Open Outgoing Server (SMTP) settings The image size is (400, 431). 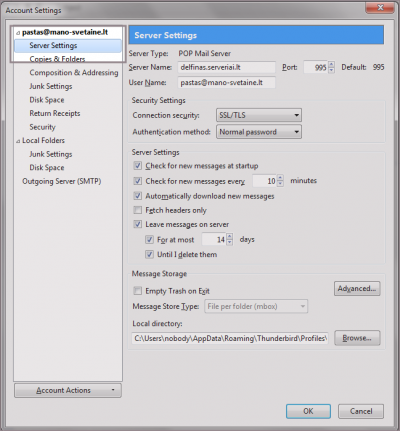[x=62, y=181]
